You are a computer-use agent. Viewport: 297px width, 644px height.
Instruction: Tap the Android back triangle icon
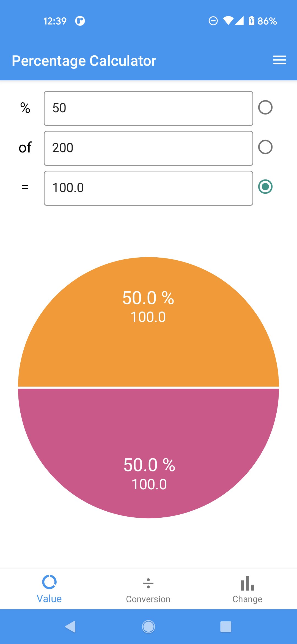pyautogui.click(x=70, y=627)
